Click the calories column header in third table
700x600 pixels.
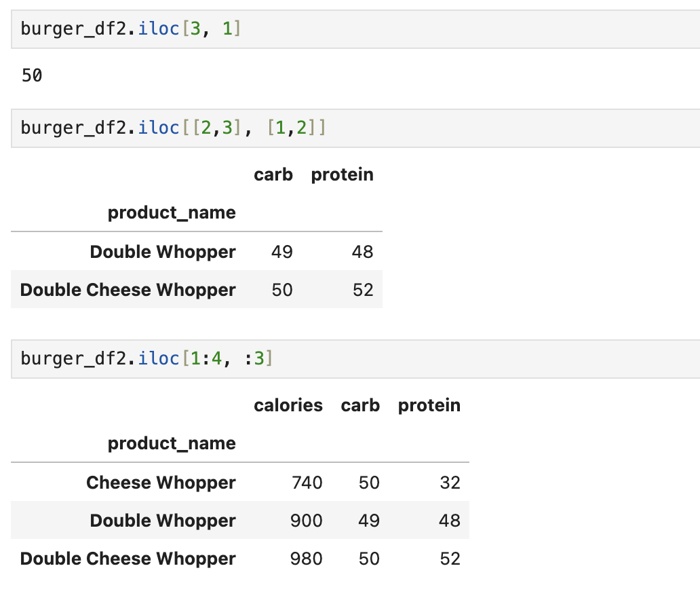coord(288,405)
